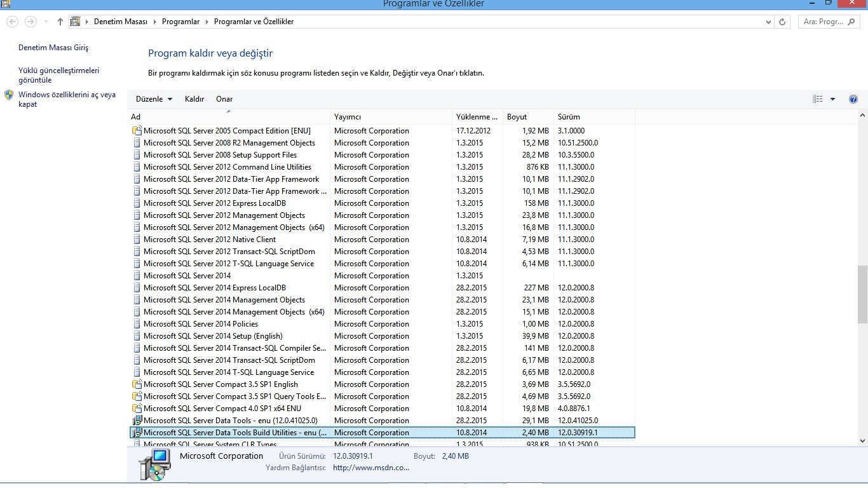Open the Programlar breadcrumb
This screenshot has height=488, width=868.
(180, 22)
